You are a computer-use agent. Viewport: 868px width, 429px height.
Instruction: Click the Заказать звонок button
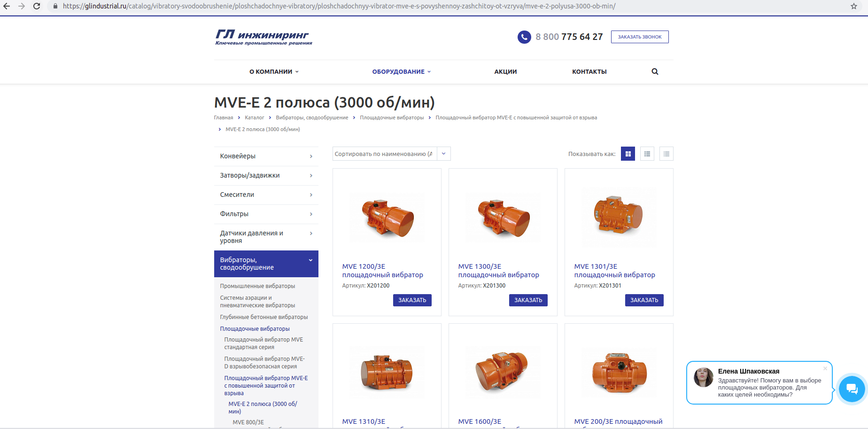pyautogui.click(x=639, y=37)
